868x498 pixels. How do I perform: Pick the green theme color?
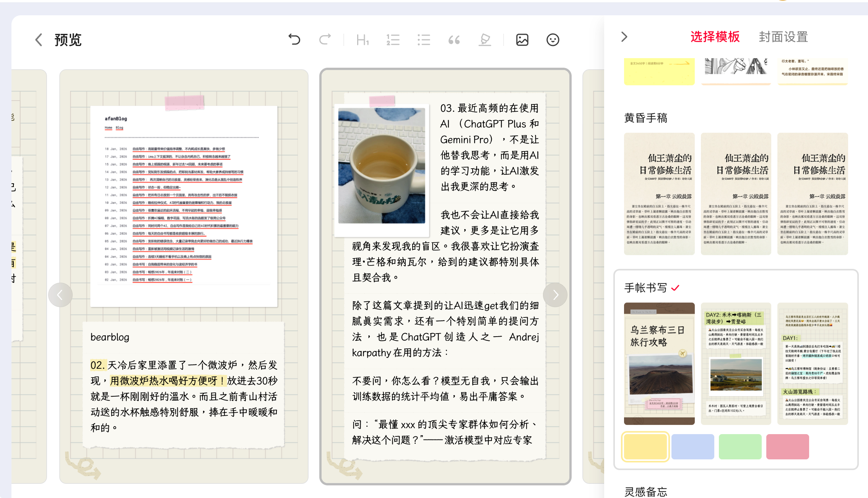pyautogui.click(x=740, y=446)
